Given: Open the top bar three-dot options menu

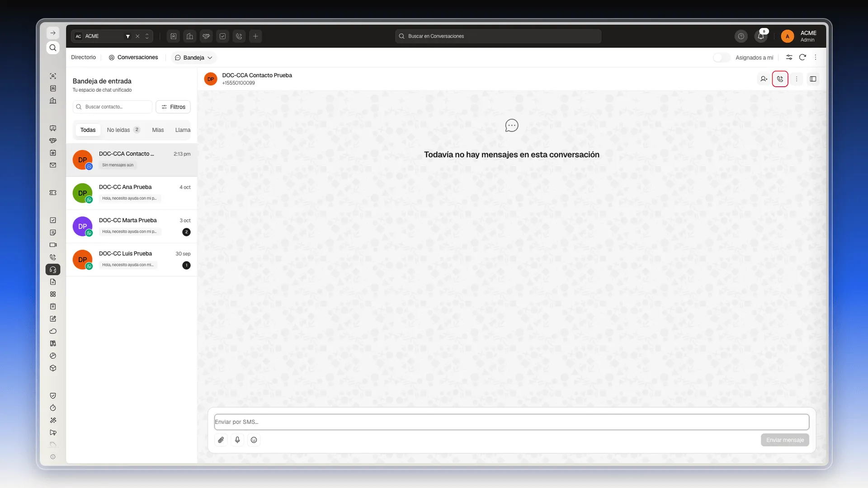Looking at the screenshot, I should coord(816,57).
